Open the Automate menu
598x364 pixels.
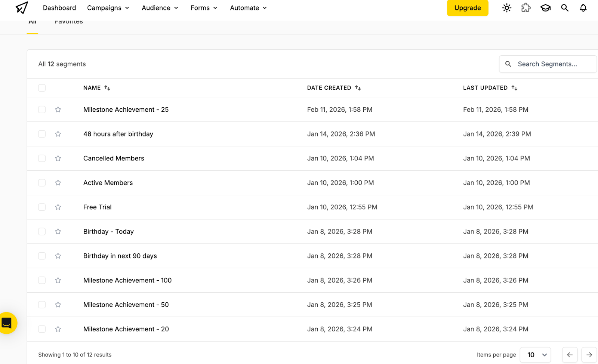click(248, 7)
